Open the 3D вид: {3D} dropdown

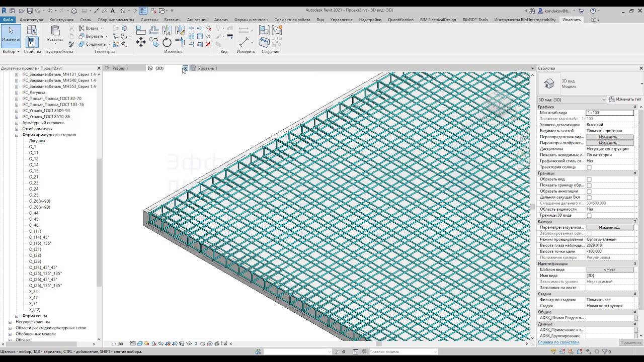(x=572, y=100)
